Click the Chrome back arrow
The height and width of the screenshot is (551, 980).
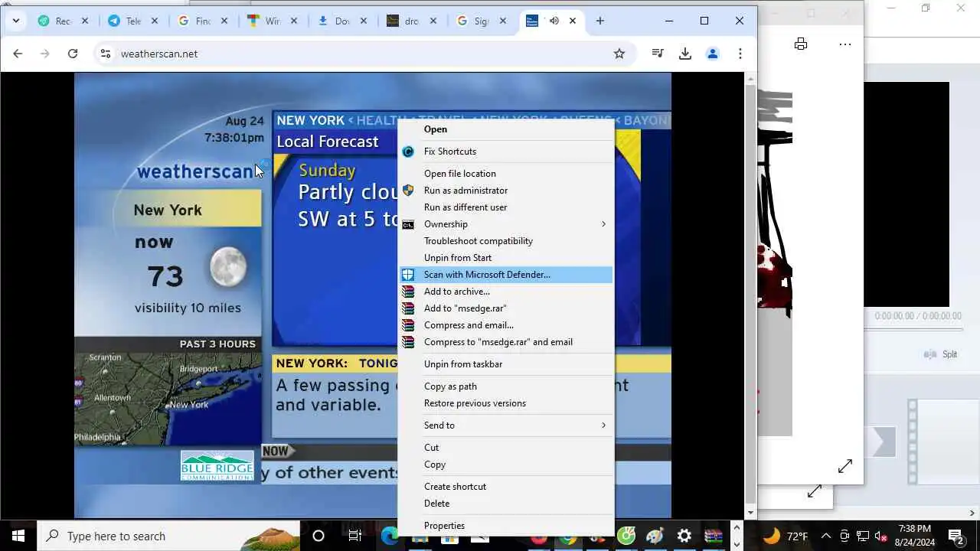point(18,54)
